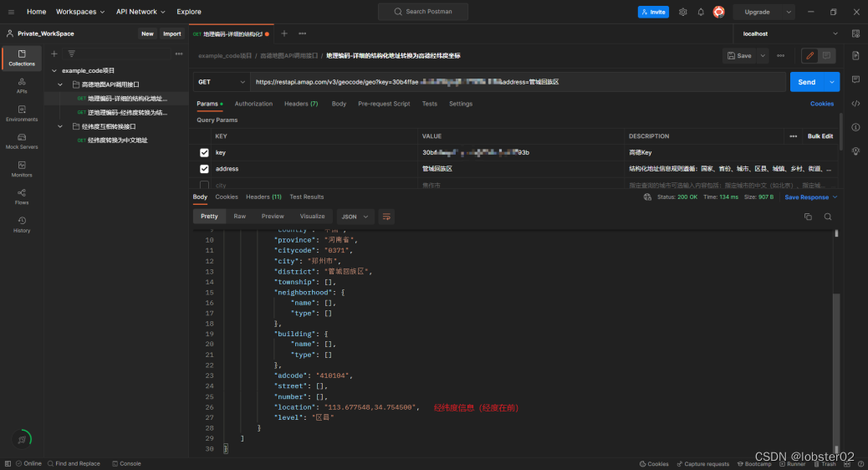The image size is (868, 470).
Task: Open Postman settings gear icon
Action: click(x=682, y=12)
